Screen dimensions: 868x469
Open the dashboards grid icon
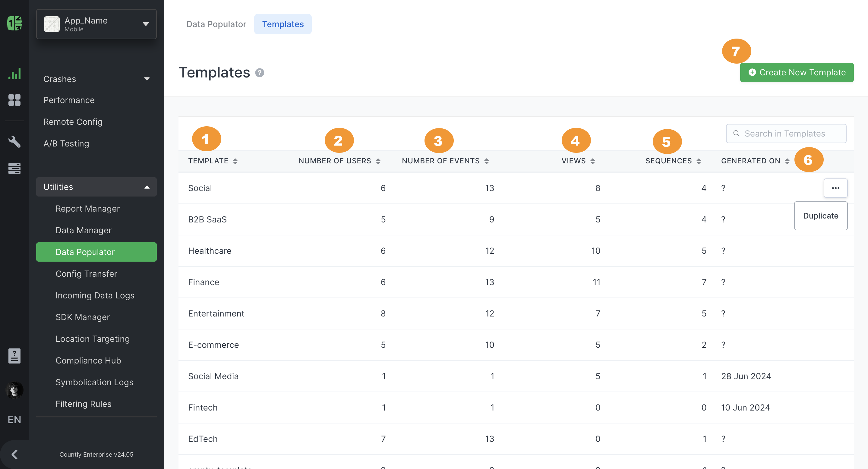14,100
